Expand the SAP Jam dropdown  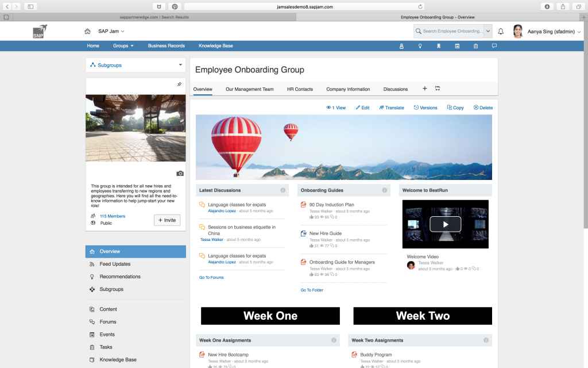pos(111,31)
